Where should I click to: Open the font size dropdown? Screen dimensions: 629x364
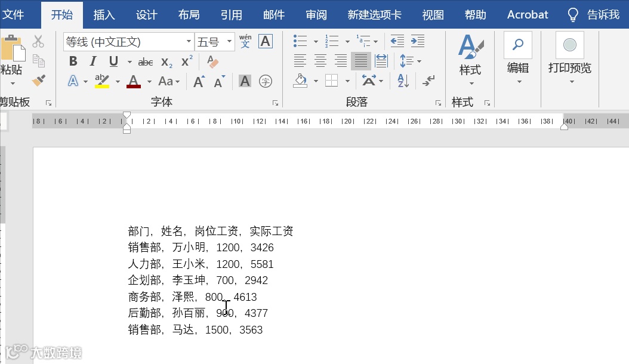click(229, 41)
